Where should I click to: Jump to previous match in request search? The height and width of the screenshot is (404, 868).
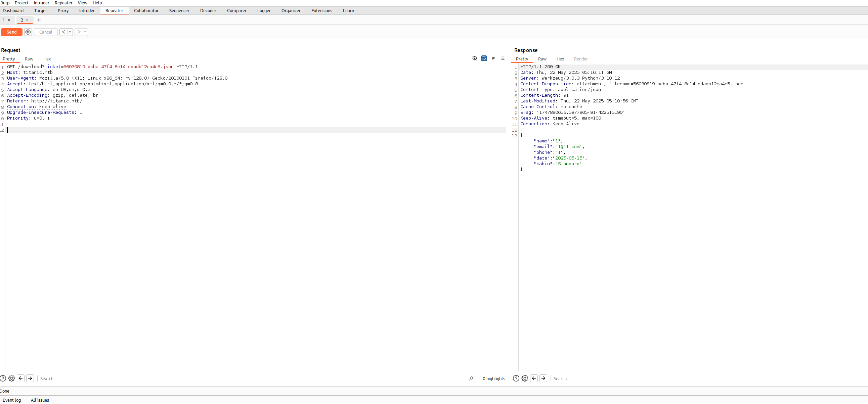pyautogui.click(x=20, y=378)
